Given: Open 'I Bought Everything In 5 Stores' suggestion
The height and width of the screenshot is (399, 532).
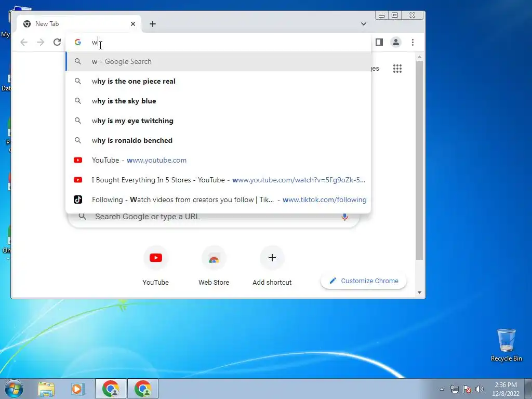Looking at the screenshot, I should point(219,180).
